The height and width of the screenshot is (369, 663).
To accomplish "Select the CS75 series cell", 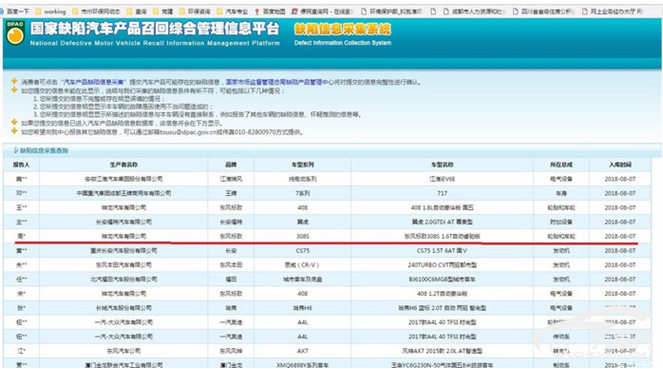I will (302, 251).
